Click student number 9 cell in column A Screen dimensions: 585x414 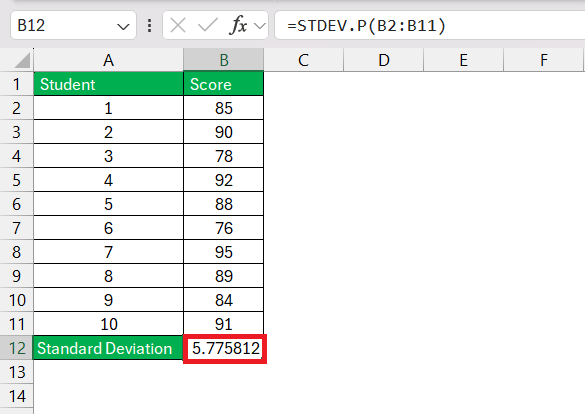click(109, 300)
